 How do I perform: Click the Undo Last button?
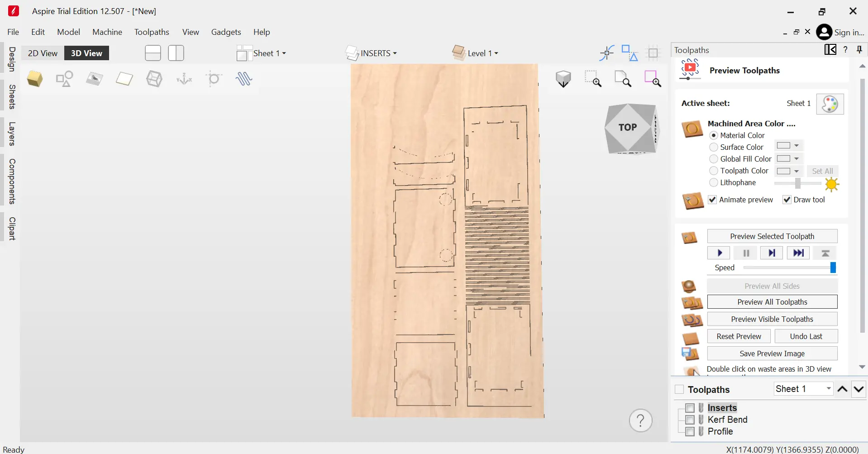[806, 336]
